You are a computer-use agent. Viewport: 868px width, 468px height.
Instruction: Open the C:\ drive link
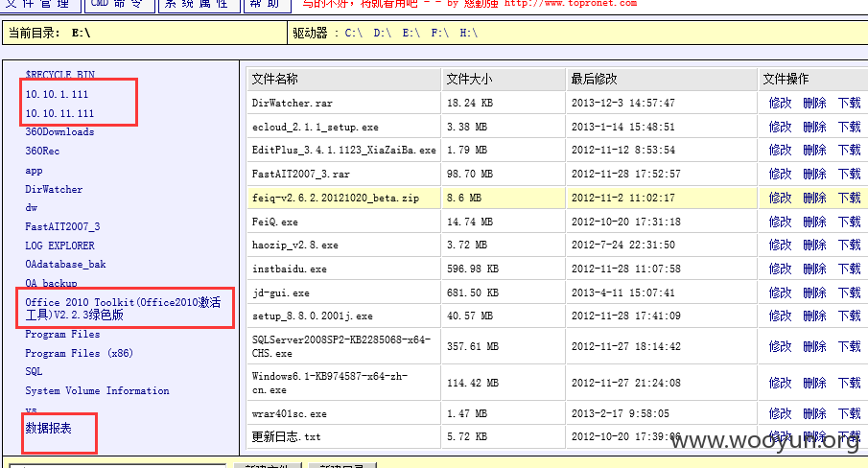pos(354,34)
